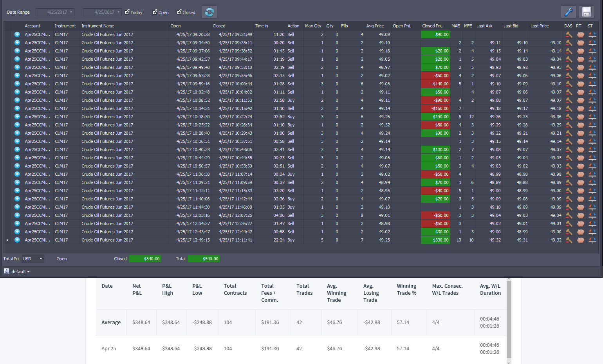
Task: Click the RT icon in the first row
Action: click(x=580, y=34)
